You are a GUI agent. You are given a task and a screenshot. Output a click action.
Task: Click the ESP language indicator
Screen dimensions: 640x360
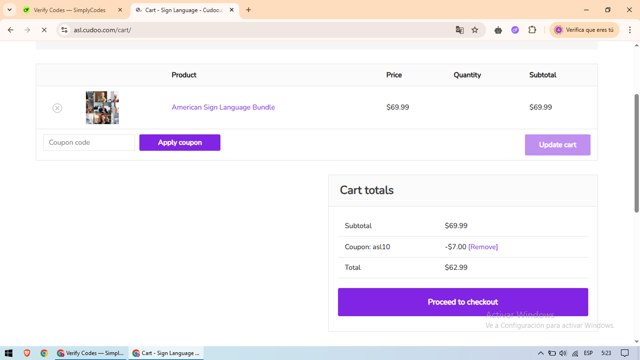tap(588, 353)
